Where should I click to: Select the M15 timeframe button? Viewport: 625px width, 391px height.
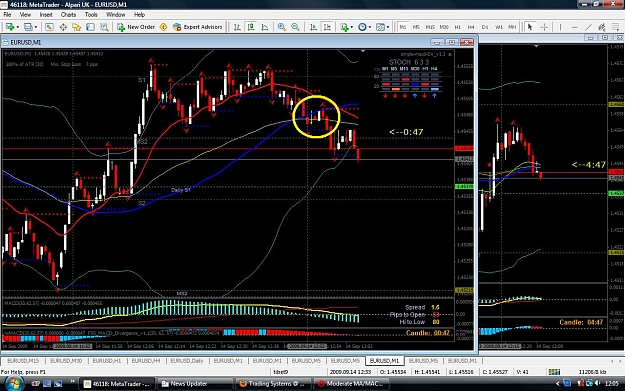430,27
